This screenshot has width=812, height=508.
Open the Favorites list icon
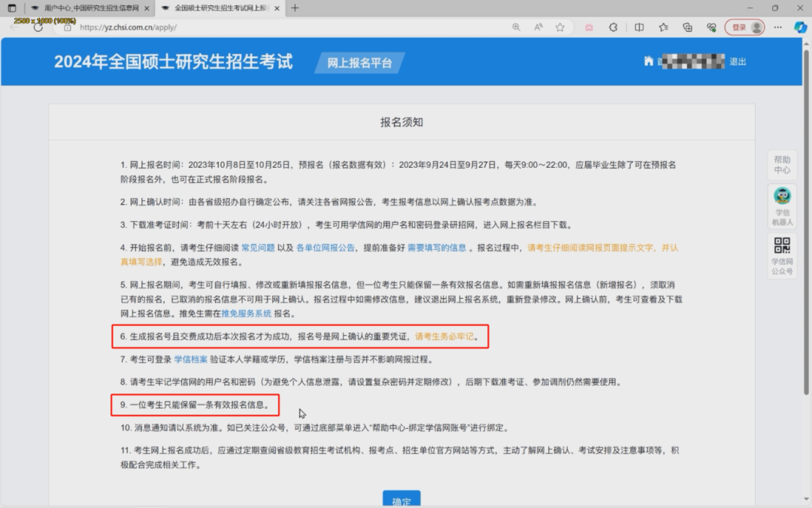click(x=663, y=27)
